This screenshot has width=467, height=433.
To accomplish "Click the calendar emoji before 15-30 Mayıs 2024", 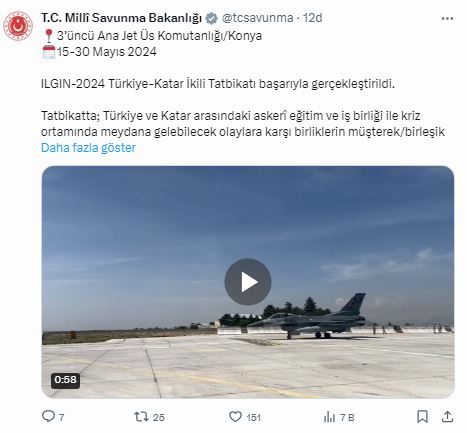I will tap(49, 52).
